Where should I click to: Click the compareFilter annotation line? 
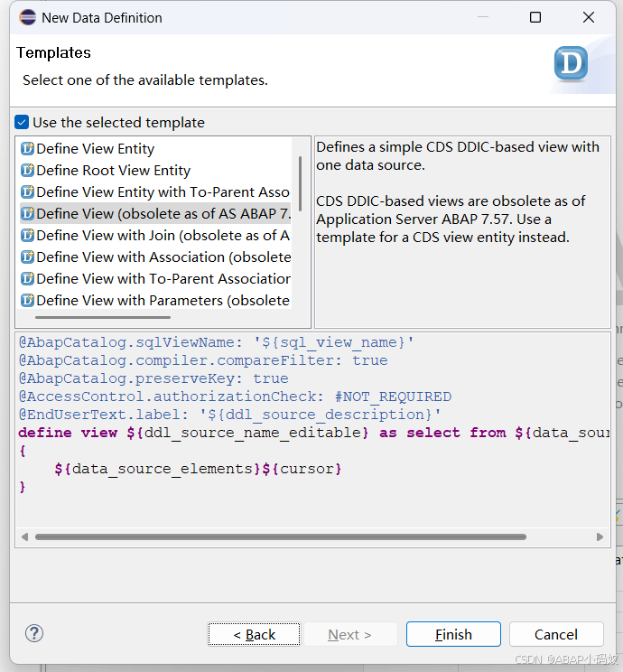[x=203, y=360]
